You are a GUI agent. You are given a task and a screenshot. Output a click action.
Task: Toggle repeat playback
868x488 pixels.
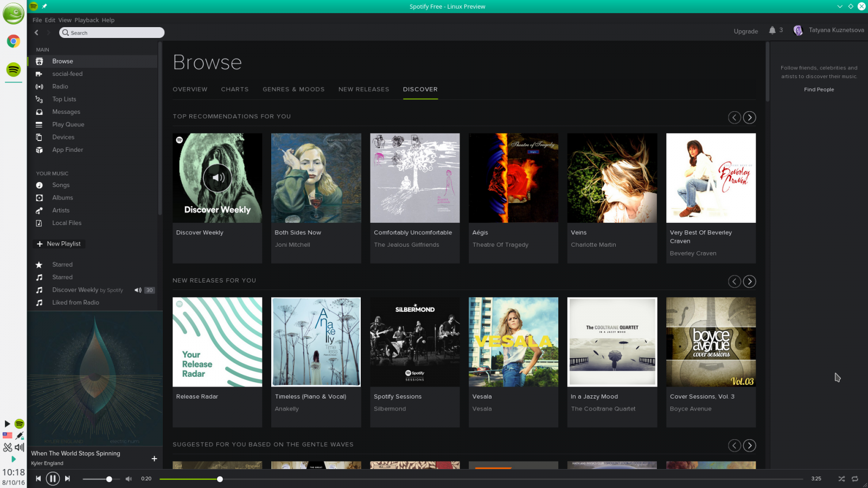click(855, 479)
